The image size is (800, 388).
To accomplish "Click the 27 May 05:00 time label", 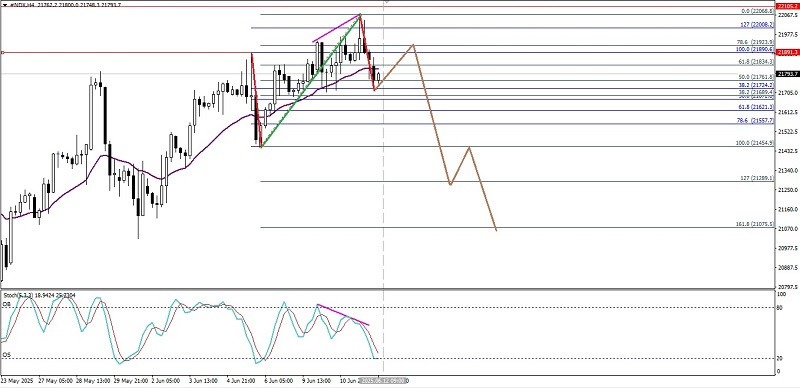I will (57, 381).
